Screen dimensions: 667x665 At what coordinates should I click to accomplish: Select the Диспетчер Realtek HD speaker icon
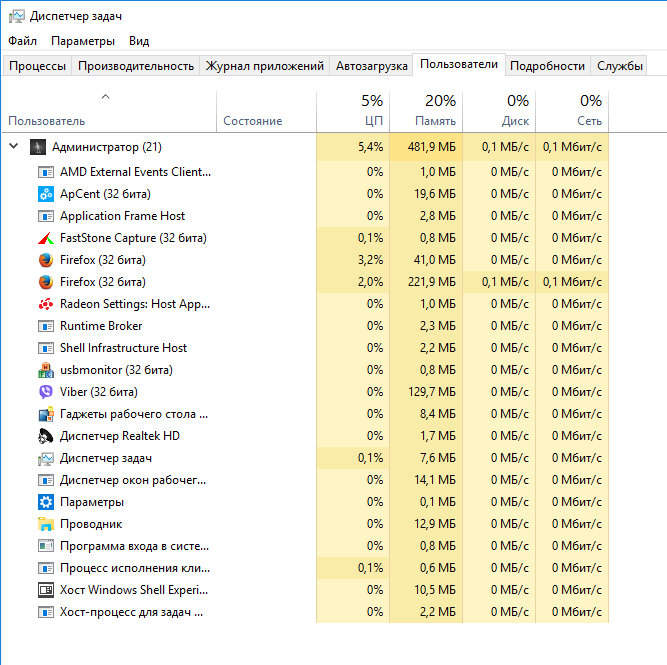pos(46,436)
